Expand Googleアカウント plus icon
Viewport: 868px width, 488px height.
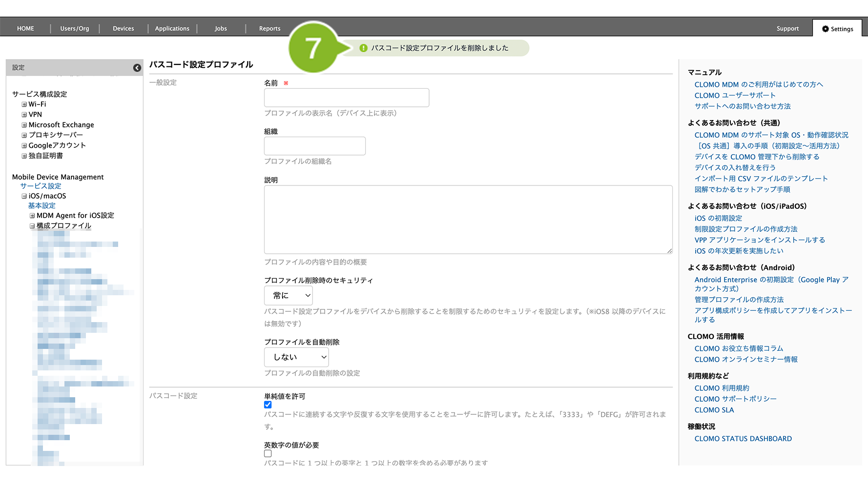click(x=24, y=145)
